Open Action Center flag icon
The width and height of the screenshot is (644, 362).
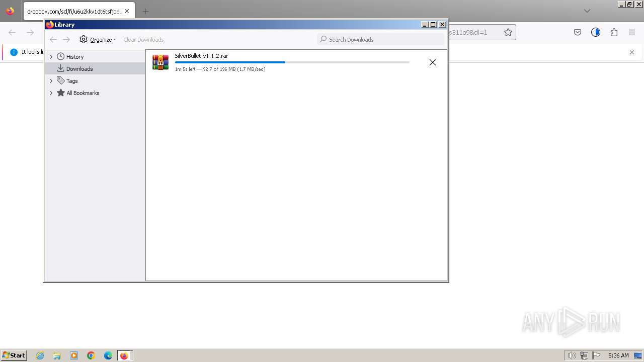(596, 355)
